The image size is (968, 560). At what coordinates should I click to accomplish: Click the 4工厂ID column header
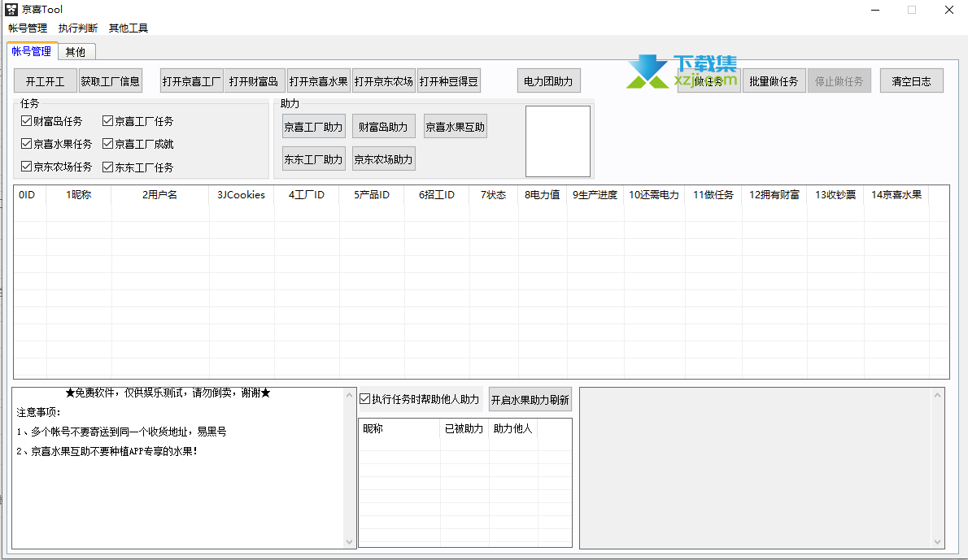[x=307, y=195]
